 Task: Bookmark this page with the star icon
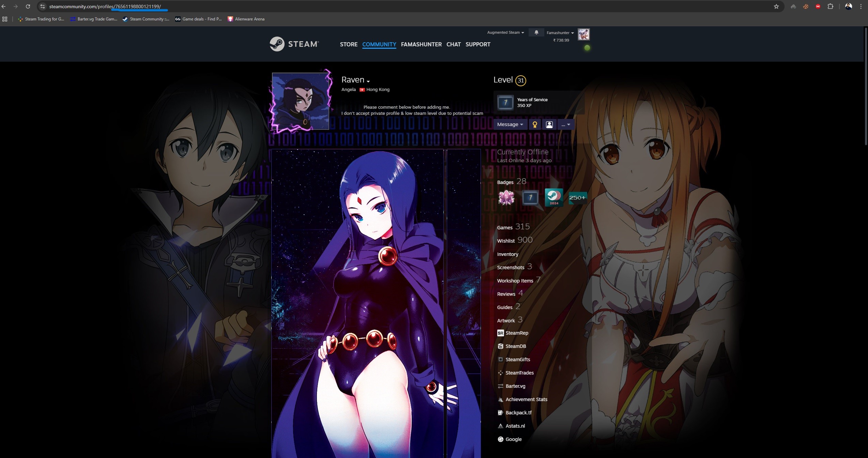[776, 6]
